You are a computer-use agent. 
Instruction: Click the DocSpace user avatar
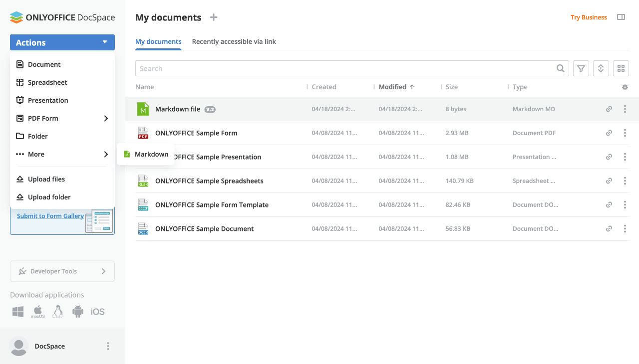tap(19, 346)
